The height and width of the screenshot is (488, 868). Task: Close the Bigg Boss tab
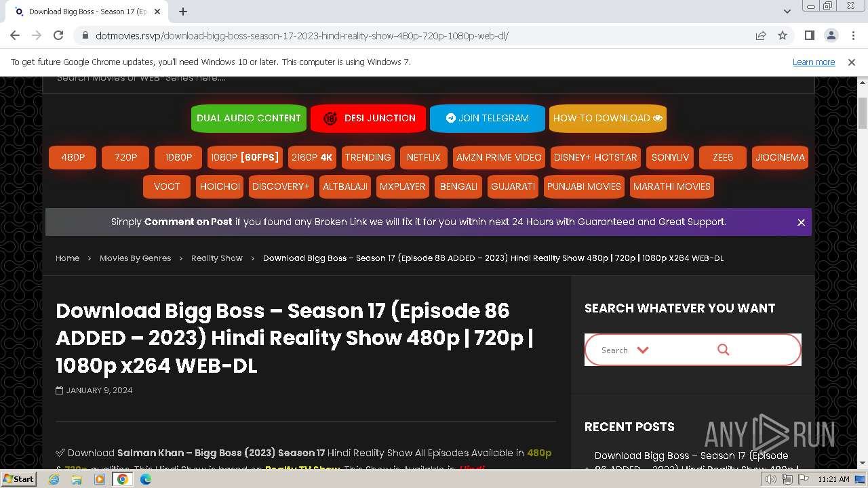(x=157, y=12)
